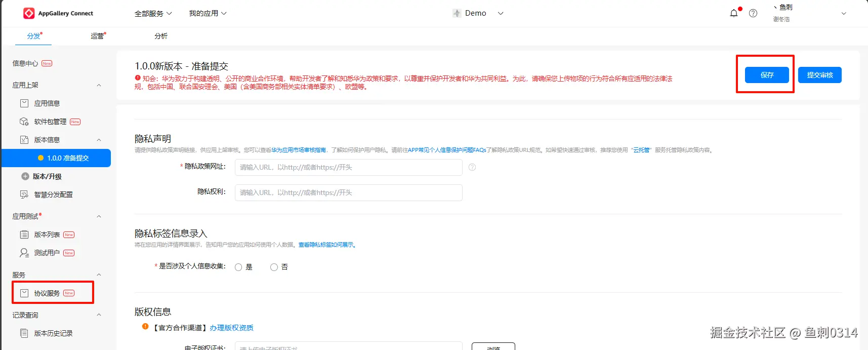Open the 全部服务 dropdown

coord(153,14)
